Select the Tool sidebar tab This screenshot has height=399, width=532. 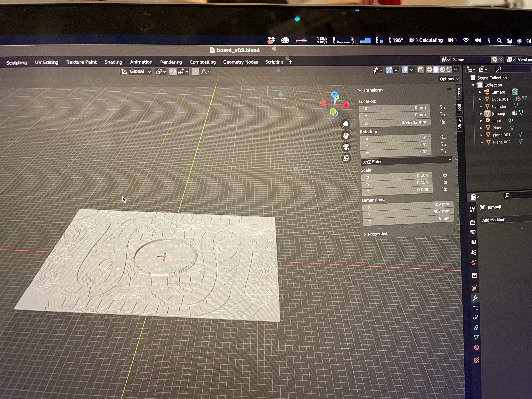459,108
